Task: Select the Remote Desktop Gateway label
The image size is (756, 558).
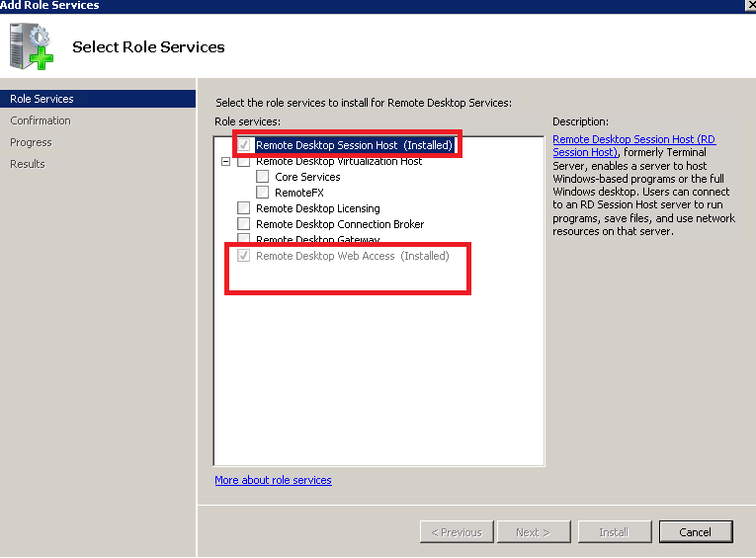Action: [x=318, y=239]
